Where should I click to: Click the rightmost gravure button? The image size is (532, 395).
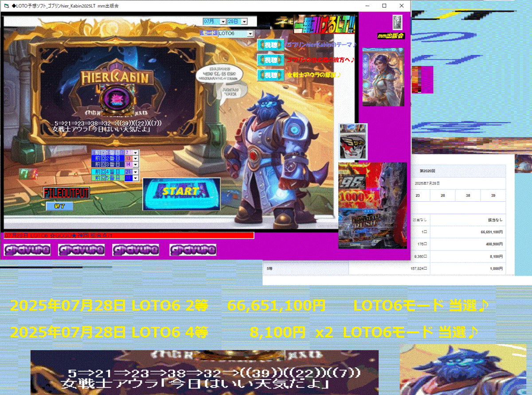click(193, 250)
